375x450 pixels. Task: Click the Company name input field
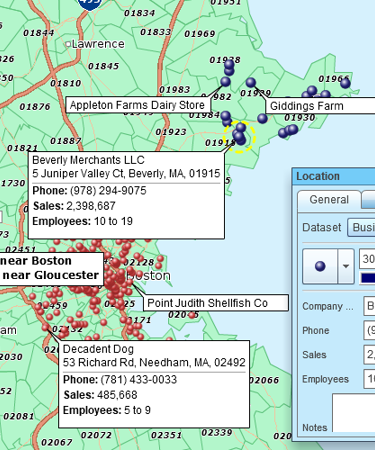coord(369,306)
